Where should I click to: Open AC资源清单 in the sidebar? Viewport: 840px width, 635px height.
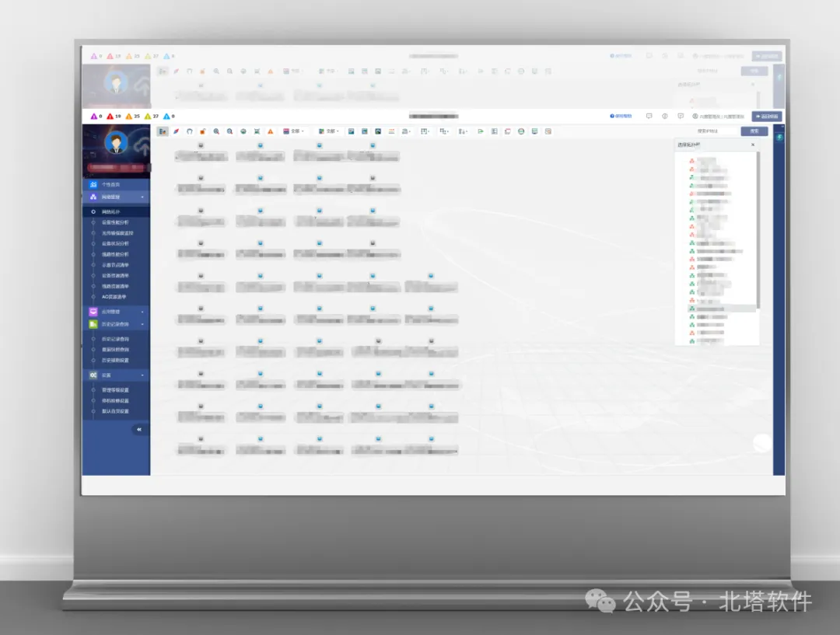click(114, 297)
